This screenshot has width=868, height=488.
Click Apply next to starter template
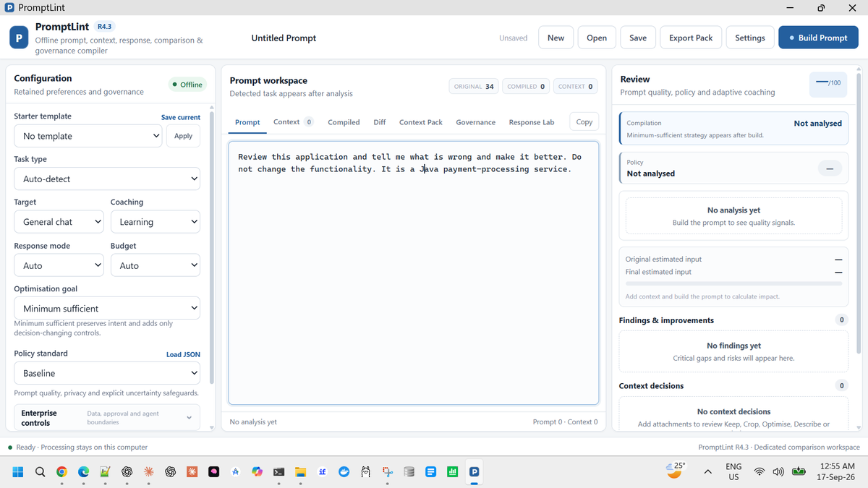[x=184, y=136]
